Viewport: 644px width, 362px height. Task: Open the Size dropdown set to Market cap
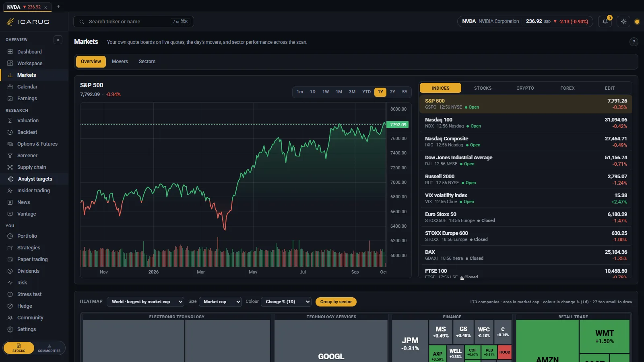coord(220,302)
